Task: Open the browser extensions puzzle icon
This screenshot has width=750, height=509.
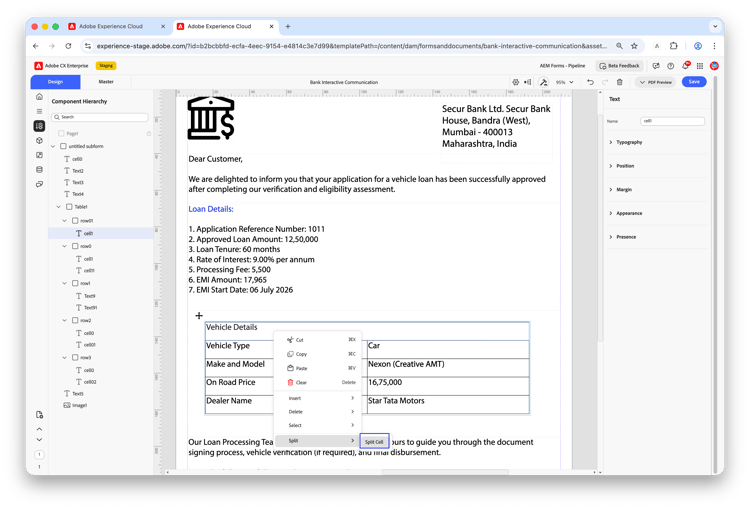Action: pos(673,46)
